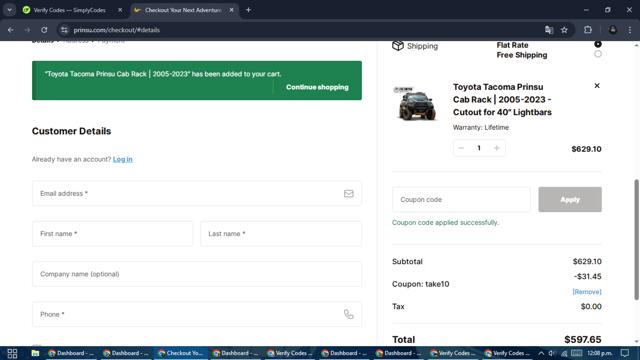Click the address bar URL

pyautogui.click(x=117, y=30)
